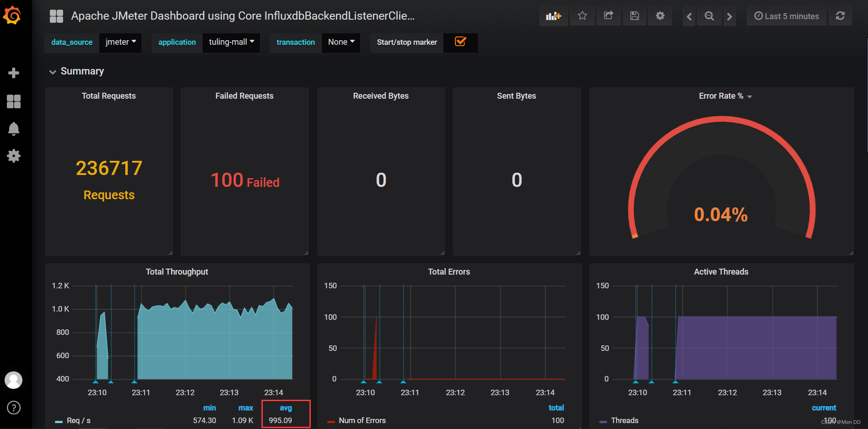Sort legend by avg column

pos(286,408)
